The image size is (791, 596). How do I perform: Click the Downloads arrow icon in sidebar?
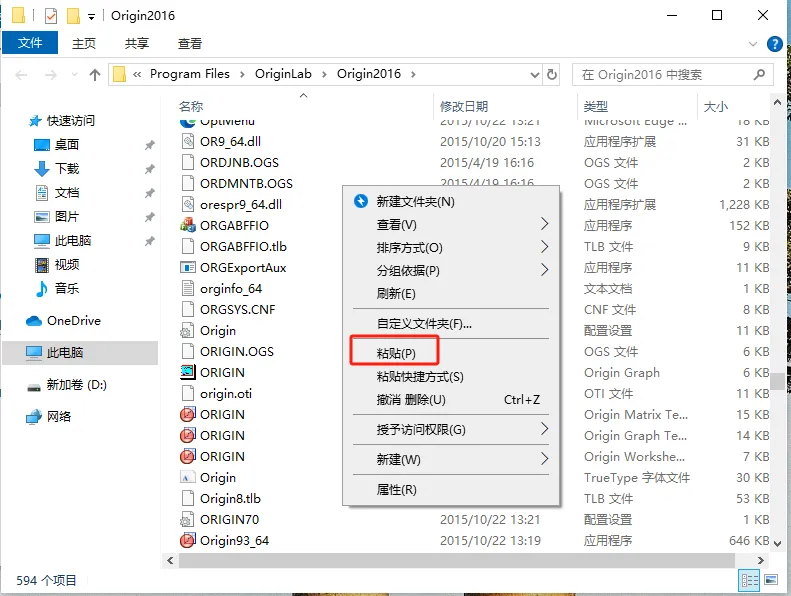click(41, 169)
